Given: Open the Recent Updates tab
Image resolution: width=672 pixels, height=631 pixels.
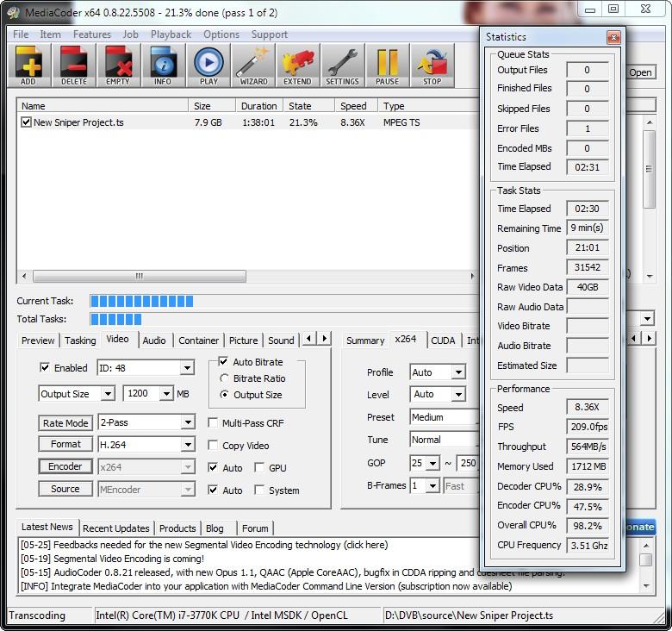Looking at the screenshot, I should 115,528.
